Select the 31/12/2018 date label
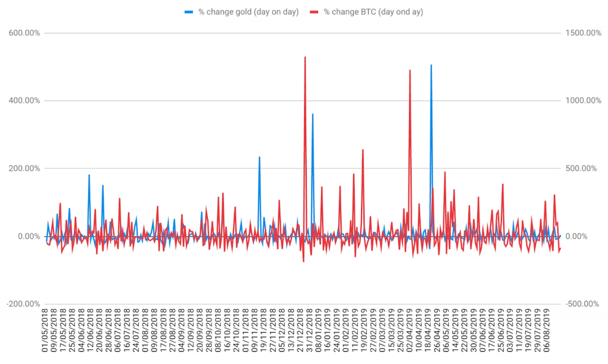 pyautogui.click(x=309, y=330)
